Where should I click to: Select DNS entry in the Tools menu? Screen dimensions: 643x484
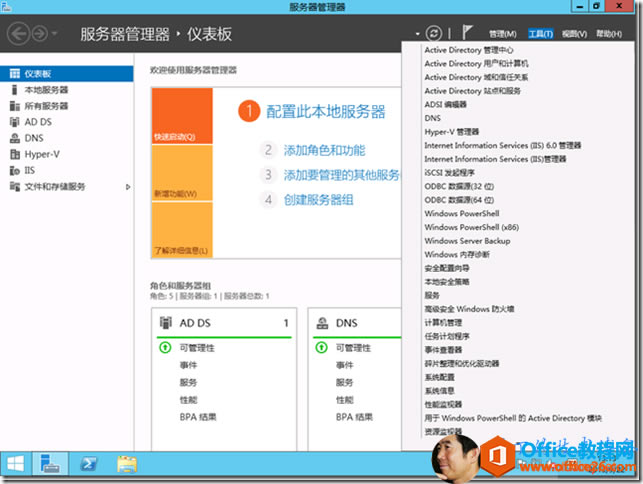pyautogui.click(x=433, y=118)
